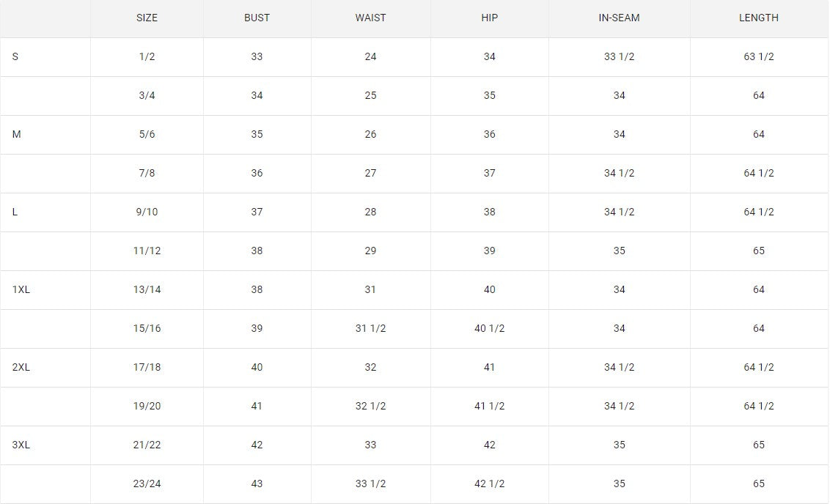Click the HIP column header
830x504 pixels.
489,18
